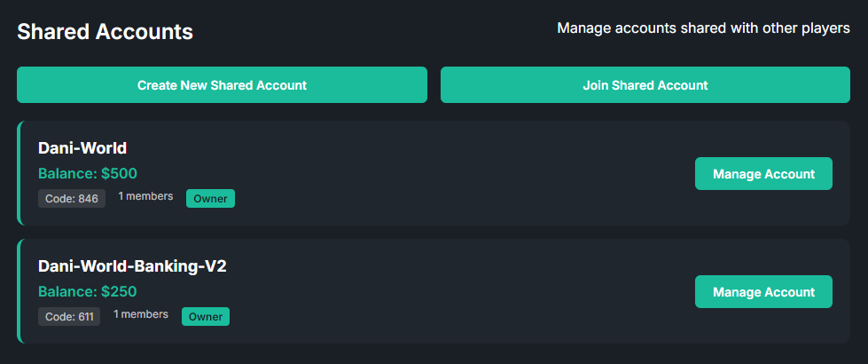868x364 pixels.
Task: Manage the Dani-World-Banking-V2 account
Action: coord(763,292)
